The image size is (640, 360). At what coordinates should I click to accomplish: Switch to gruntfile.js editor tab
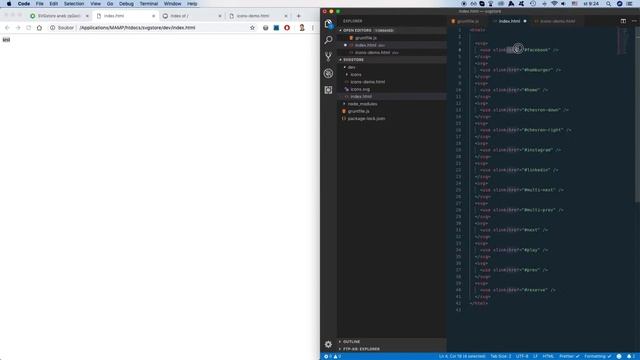468,21
